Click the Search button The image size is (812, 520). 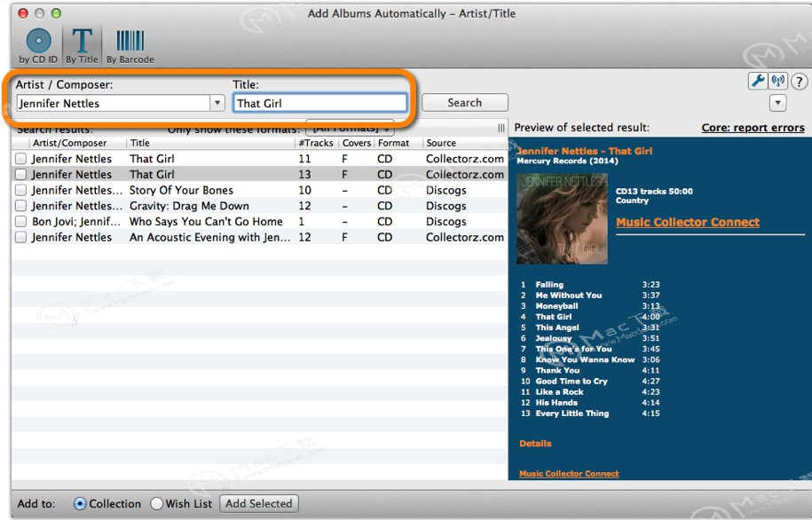pos(464,103)
